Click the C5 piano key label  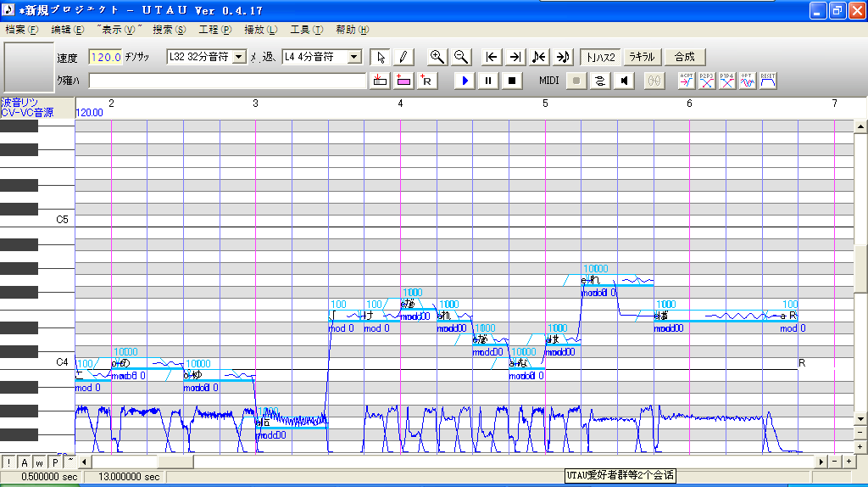[62, 220]
